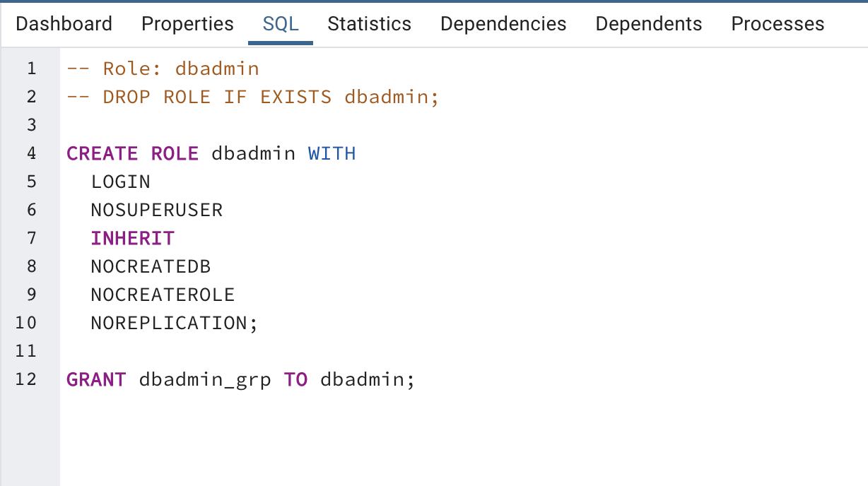This screenshot has width=868, height=486.
Task: Open the Properties tab
Action: (x=187, y=23)
